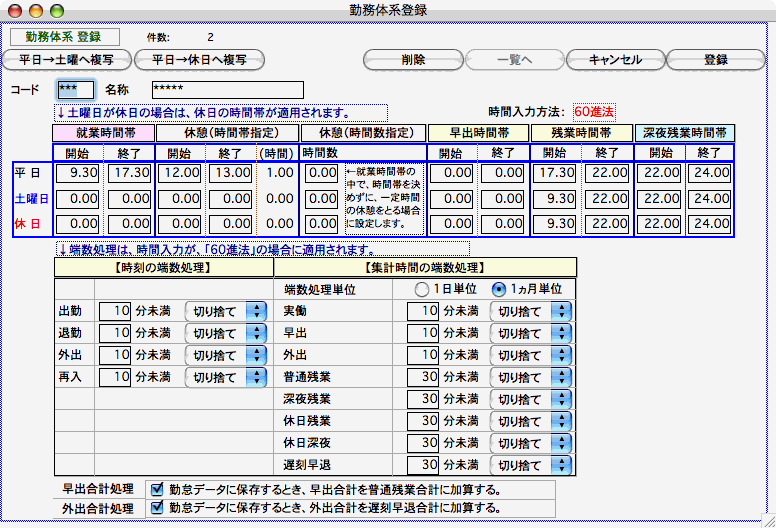Screen dimensions: 776x528
Task: Click 早出時間帯 column header
Action: pos(479,133)
